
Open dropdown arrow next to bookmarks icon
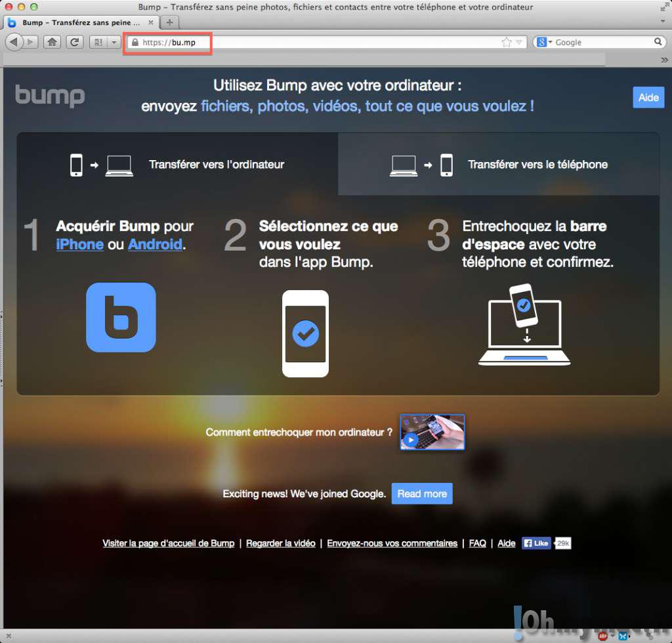click(114, 42)
